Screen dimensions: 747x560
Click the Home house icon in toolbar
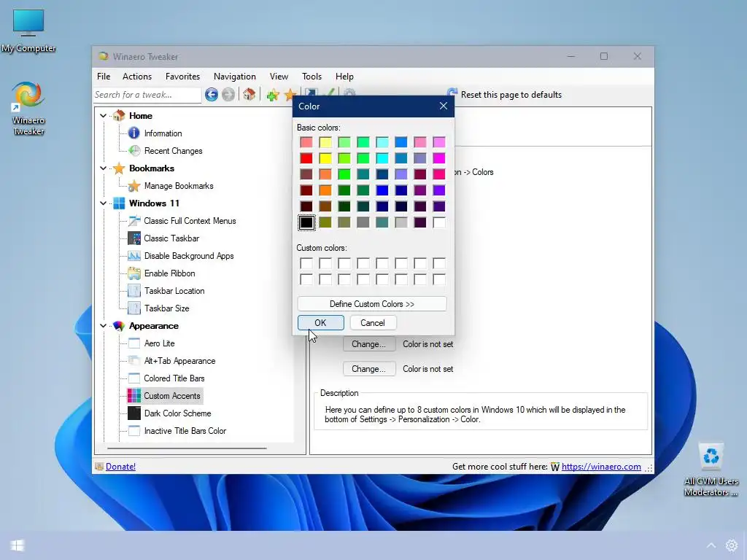249,94
